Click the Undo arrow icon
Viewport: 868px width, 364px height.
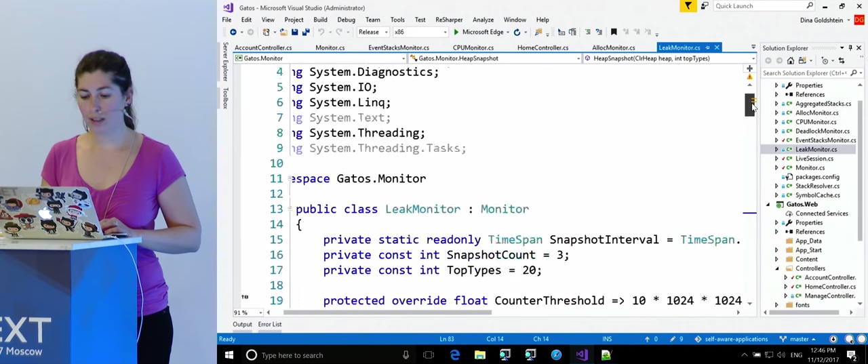321,32
